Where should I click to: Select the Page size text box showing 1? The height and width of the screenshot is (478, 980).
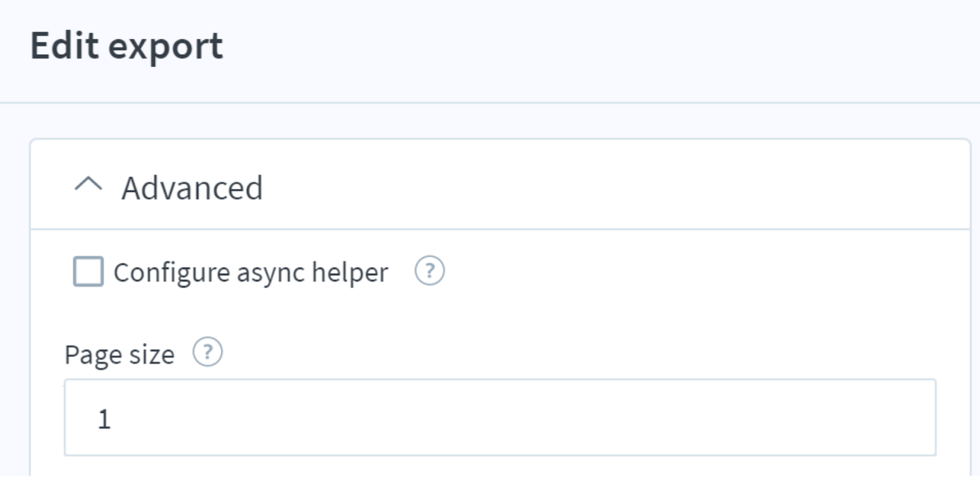(x=500, y=417)
